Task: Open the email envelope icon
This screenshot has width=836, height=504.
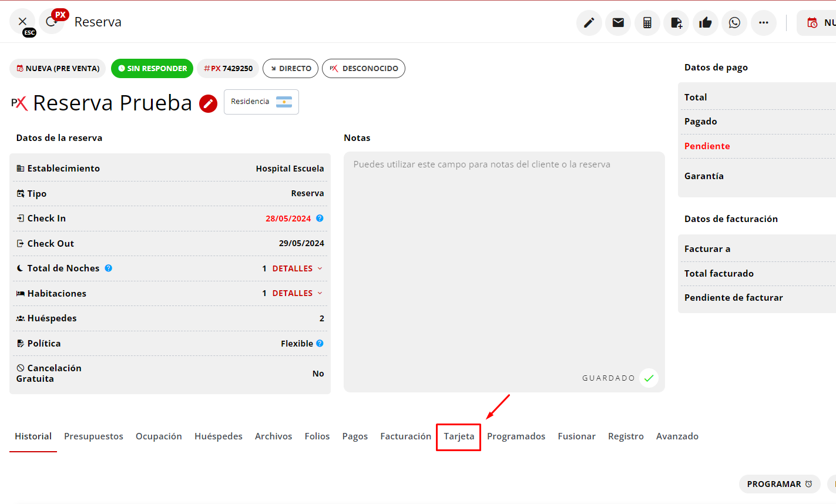Action: click(618, 23)
